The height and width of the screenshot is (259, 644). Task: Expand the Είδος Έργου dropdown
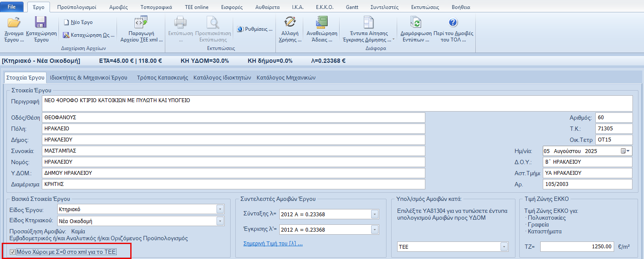(220, 209)
